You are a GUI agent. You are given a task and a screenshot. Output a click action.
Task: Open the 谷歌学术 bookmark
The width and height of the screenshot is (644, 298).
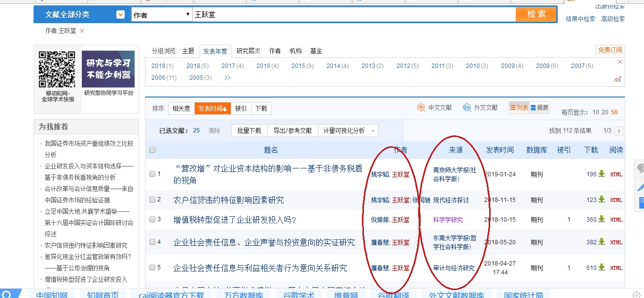(x=298, y=295)
